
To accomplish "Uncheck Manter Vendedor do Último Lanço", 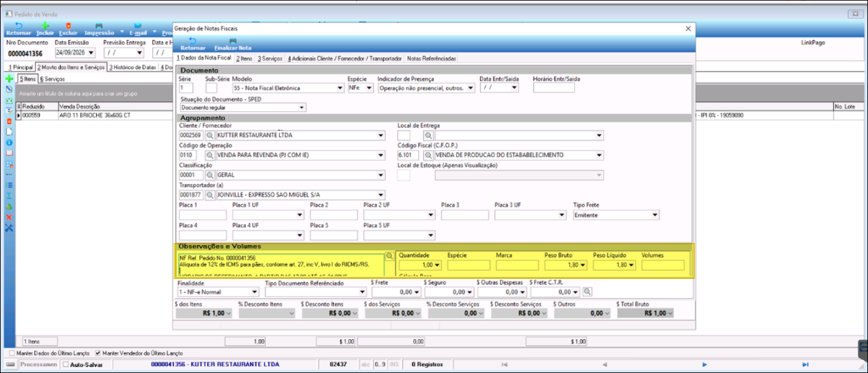I will (x=98, y=353).
